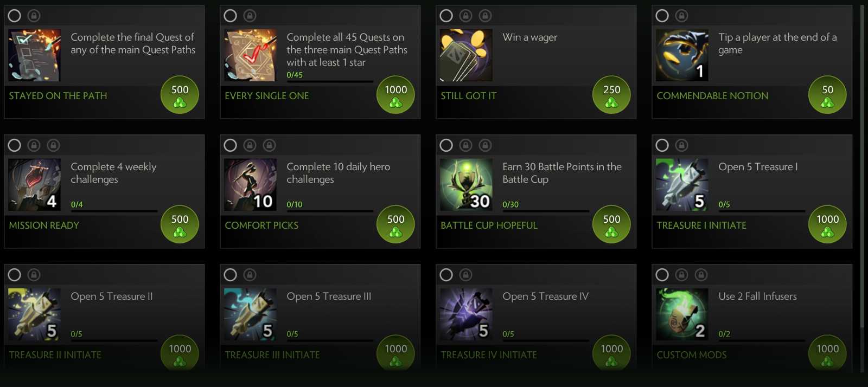Screen dimensions: 868x387
Task: Click the 0/45 quests progress bar
Action: (330, 82)
